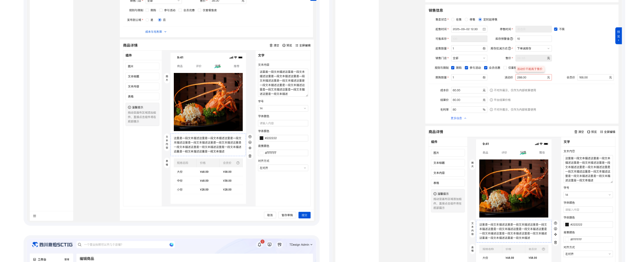Open the TDesign Admin user menu
Image resolution: width=644 pixels, height=262 pixels.
pyautogui.click(x=300, y=245)
